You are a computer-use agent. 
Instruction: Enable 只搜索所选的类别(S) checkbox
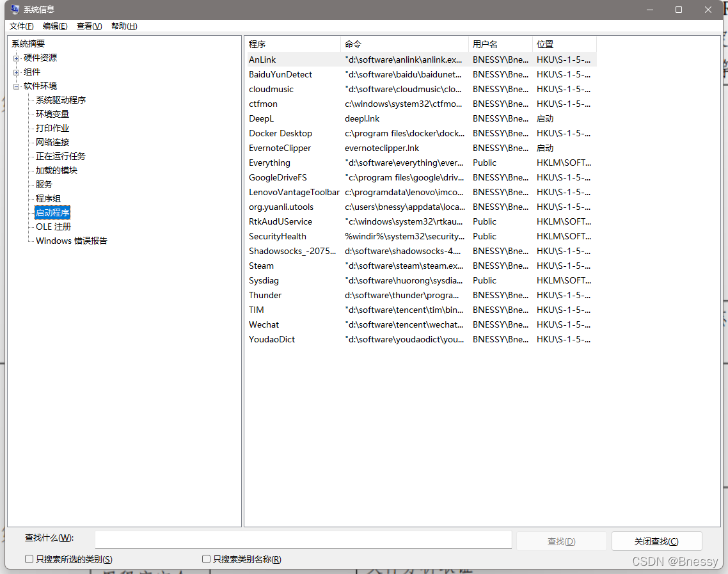click(29, 559)
